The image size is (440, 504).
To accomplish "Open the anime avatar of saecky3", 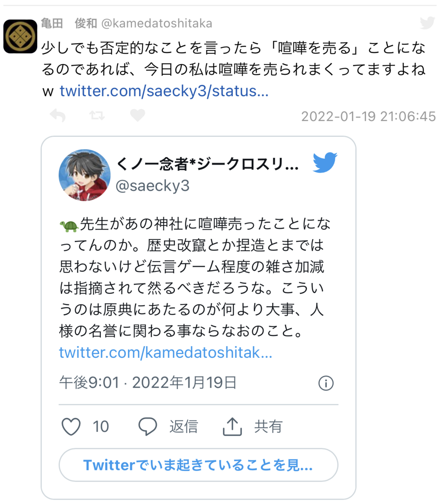I will tap(85, 175).
